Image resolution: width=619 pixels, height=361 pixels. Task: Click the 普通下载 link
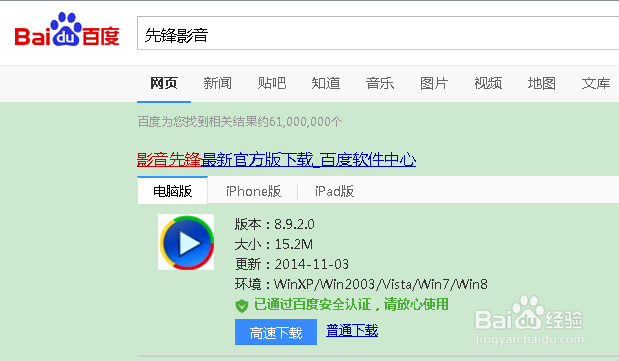point(352,331)
